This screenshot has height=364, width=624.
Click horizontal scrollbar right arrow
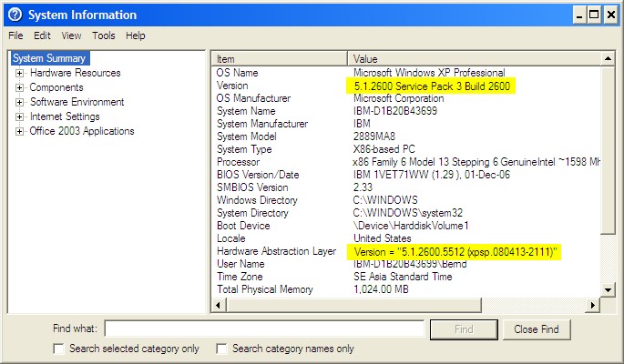[593, 305]
